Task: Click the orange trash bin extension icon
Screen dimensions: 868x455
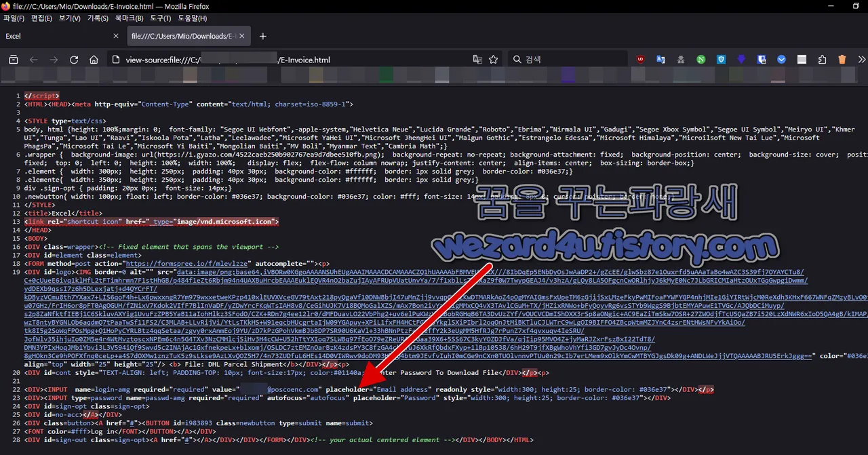Action: click(842, 60)
